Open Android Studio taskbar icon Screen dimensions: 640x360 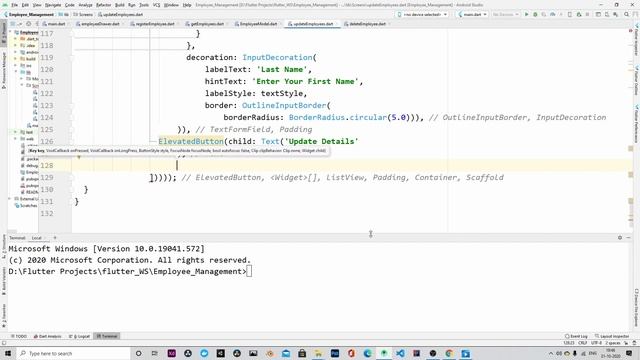[384, 353]
